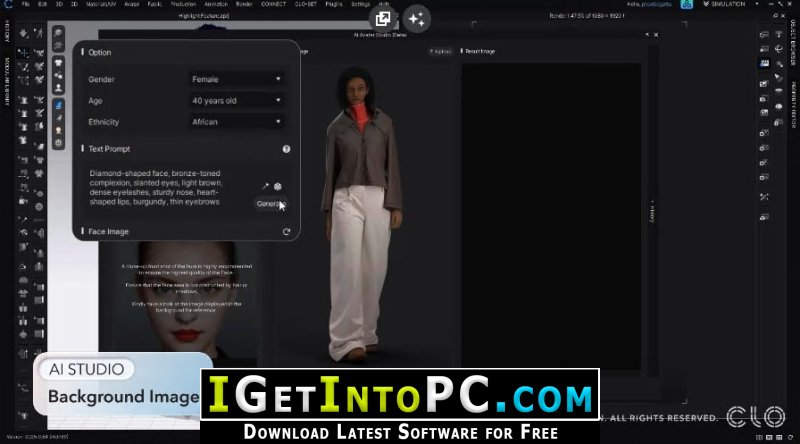Open the Settings menu
This screenshot has width=800, height=444.
coord(360,4)
